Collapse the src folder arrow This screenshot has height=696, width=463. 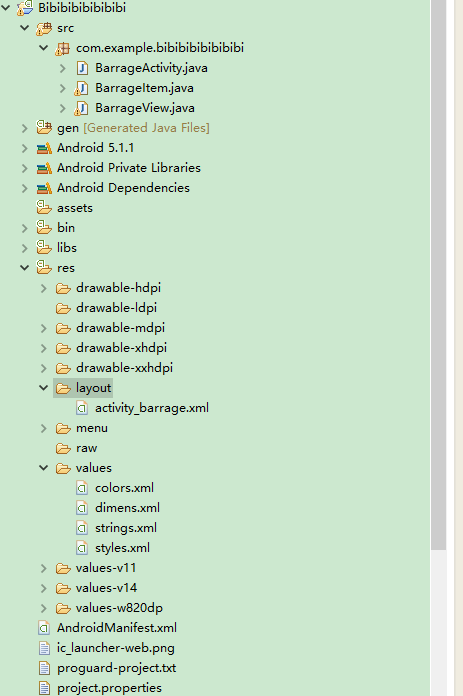[25, 28]
